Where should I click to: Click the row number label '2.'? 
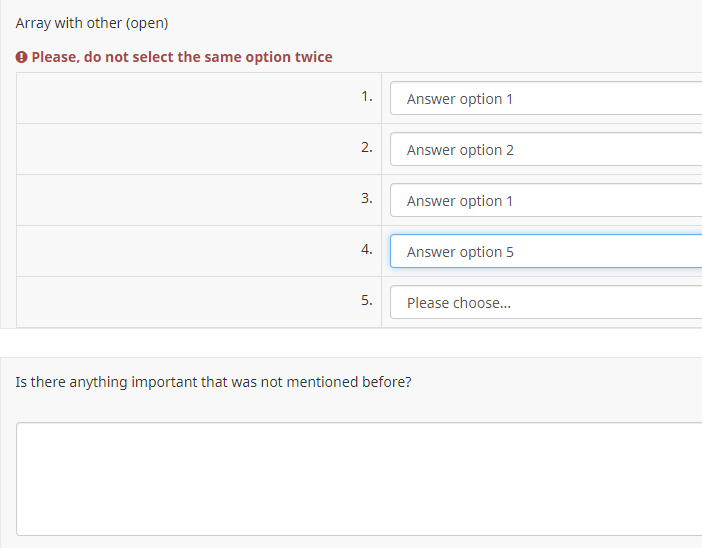point(366,148)
